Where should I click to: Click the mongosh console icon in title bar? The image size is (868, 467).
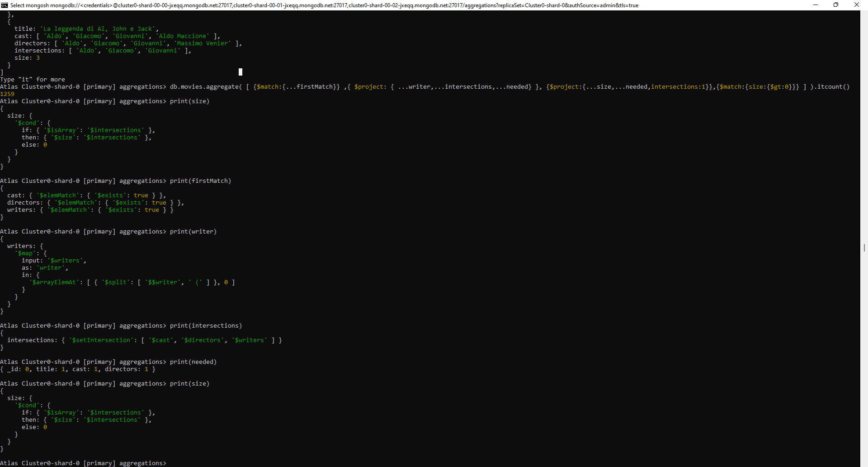5,5
